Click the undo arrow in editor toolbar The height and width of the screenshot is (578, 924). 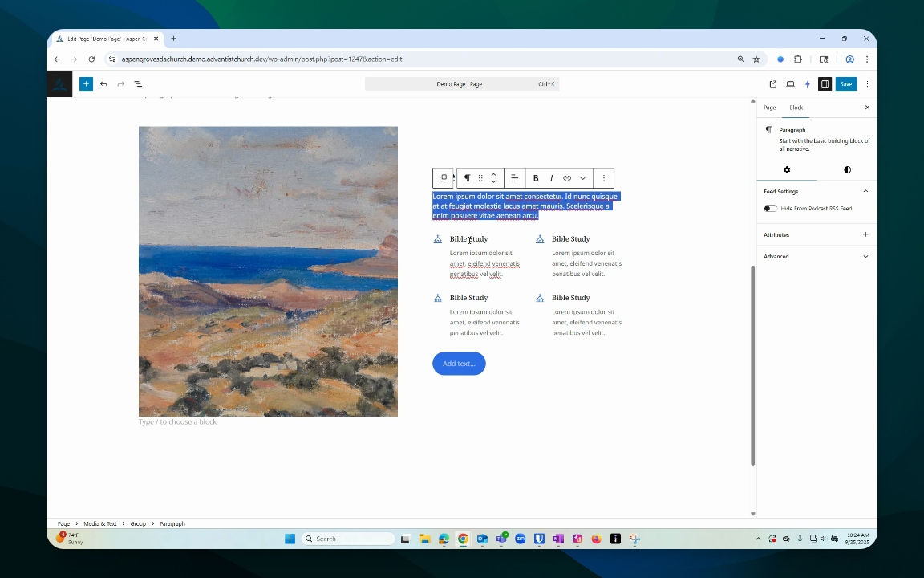click(x=103, y=84)
